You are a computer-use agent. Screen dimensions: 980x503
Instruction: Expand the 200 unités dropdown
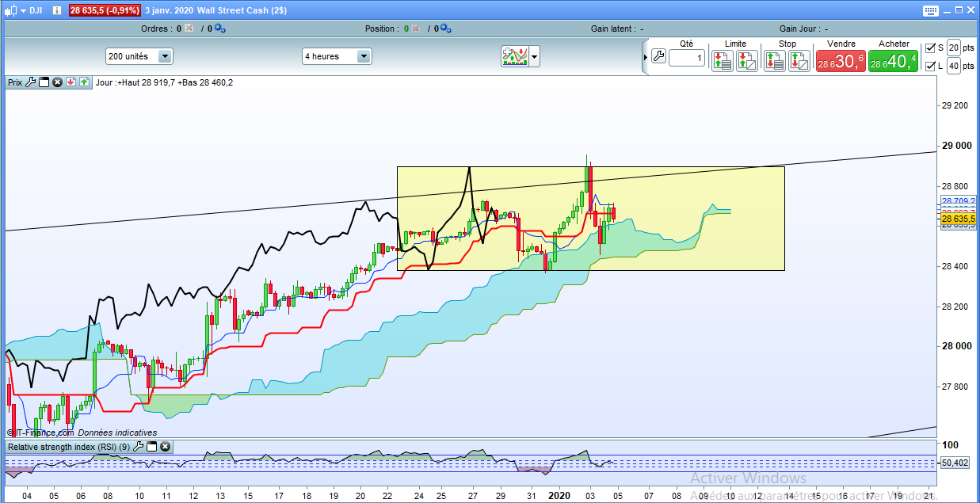click(x=166, y=56)
